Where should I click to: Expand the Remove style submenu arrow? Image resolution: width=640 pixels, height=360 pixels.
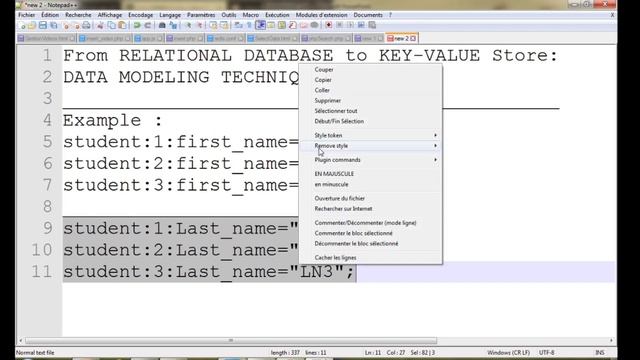(436, 146)
